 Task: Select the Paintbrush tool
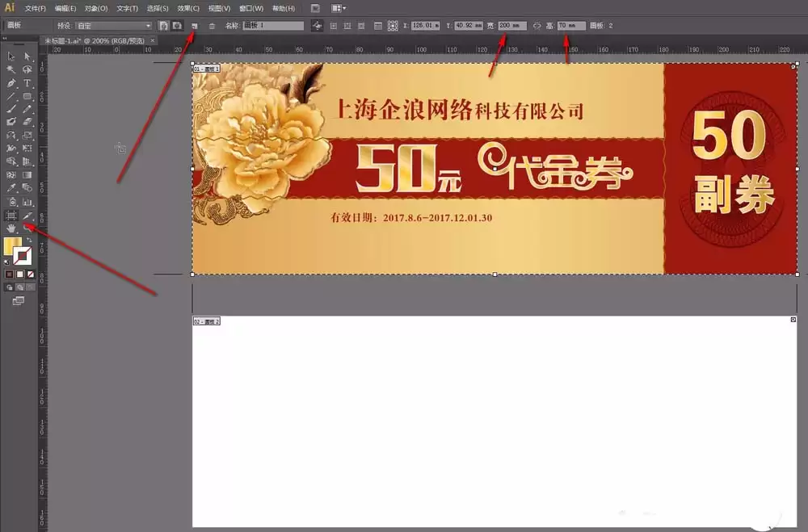point(11,109)
